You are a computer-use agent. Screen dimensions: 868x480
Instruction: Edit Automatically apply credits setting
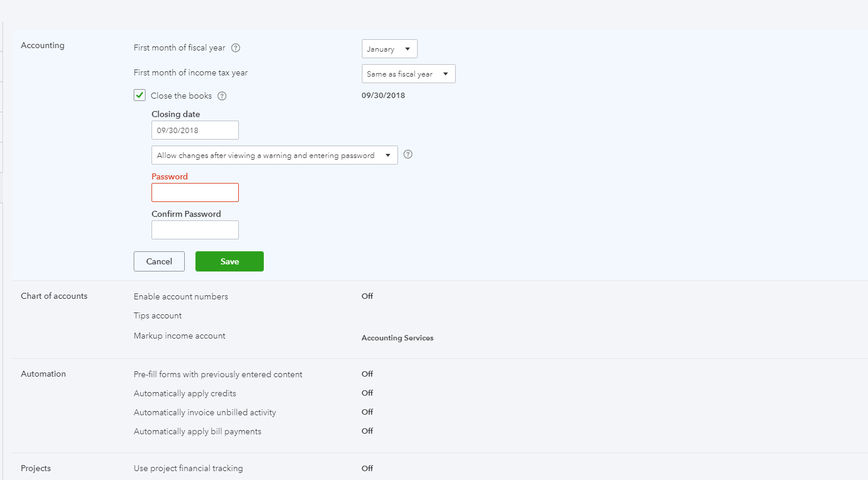pos(185,393)
